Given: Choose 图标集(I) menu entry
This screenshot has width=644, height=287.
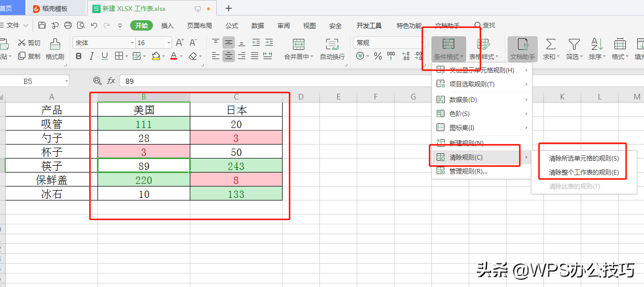Looking at the screenshot, I should (482, 127).
